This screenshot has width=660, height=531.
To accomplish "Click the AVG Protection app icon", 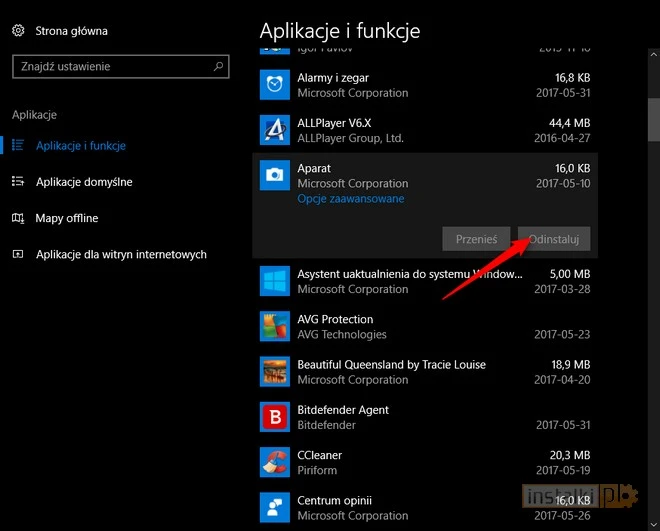I will 274,326.
